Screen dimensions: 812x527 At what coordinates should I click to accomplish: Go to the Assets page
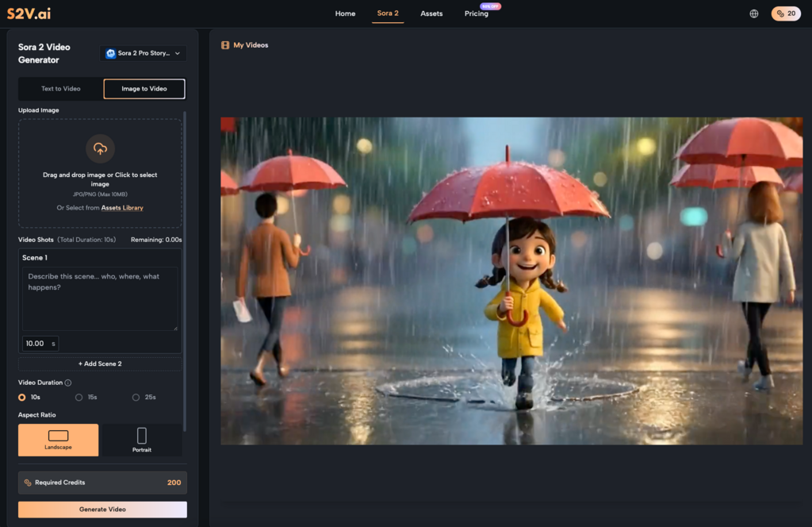(x=431, y=13)
